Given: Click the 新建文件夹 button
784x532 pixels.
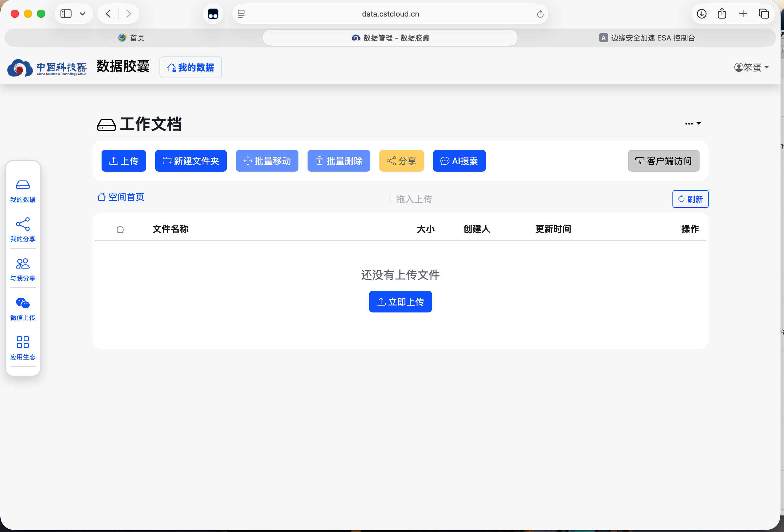Looking at the screenshot, I should [191, 161].
